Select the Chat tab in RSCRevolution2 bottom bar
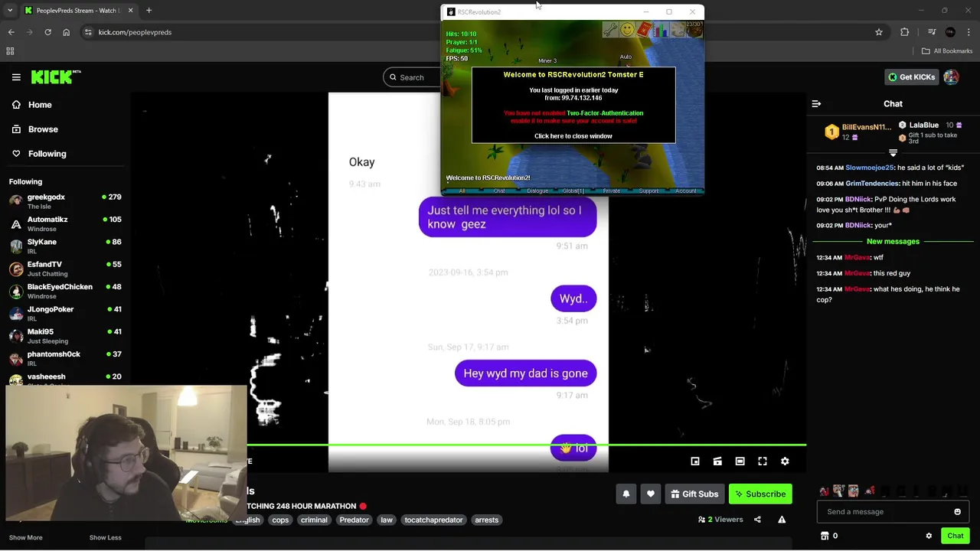The width and height of the screenshot is (980, 551). (x=499, y=191)
